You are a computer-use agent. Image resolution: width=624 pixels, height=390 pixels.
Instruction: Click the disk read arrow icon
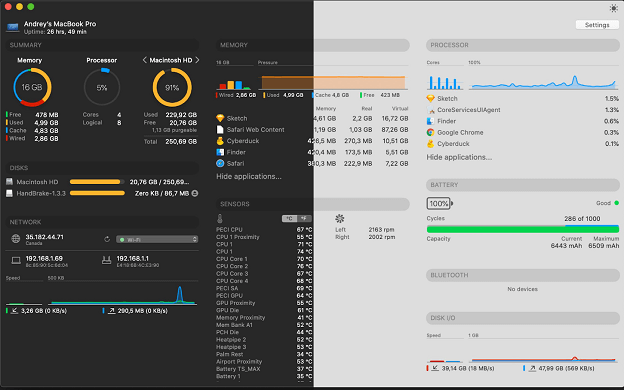435,369
